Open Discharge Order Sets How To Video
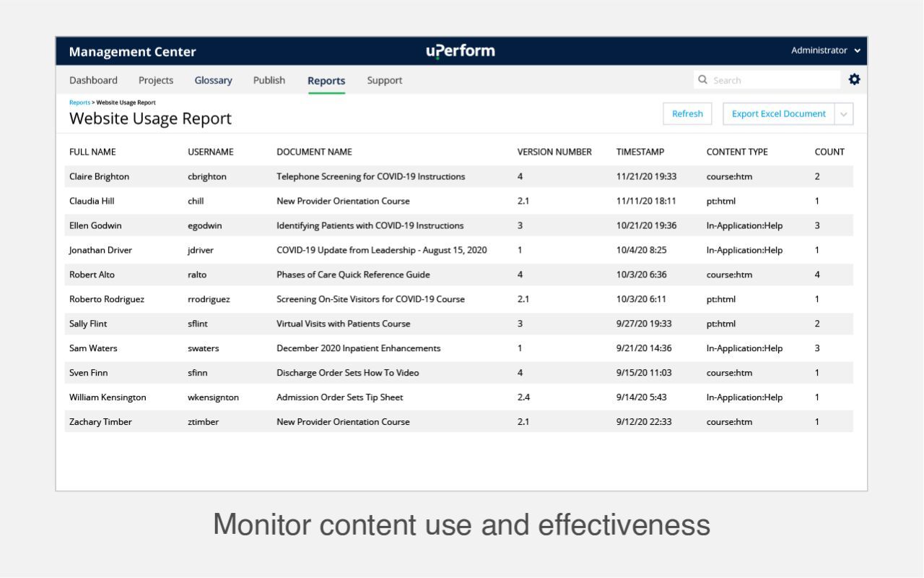This screenshot has width=924, height=578. (348, 373)
